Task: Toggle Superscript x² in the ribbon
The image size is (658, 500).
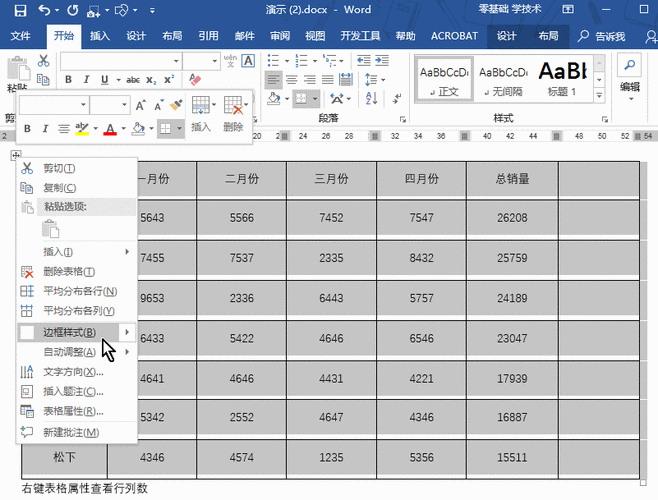Action: pos(169,79)
